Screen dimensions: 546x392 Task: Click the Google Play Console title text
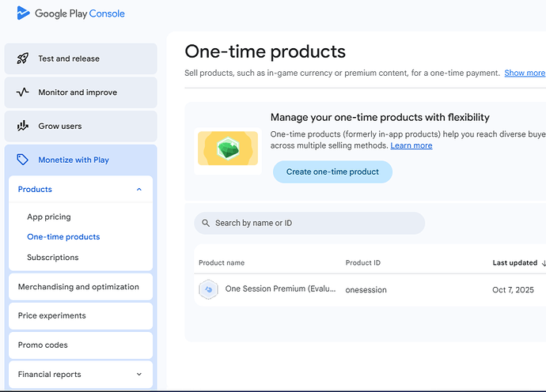point(80,13)
